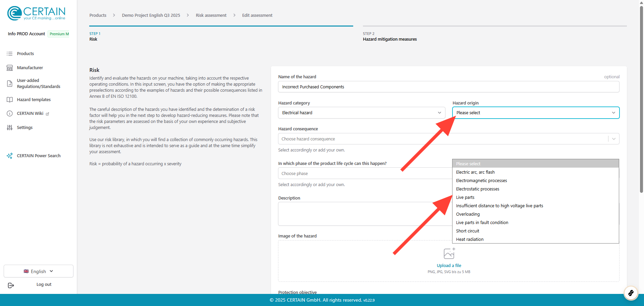This screenshot has width=644, height=306.
Task: Click the Description text area
Action: coord(365,214)
